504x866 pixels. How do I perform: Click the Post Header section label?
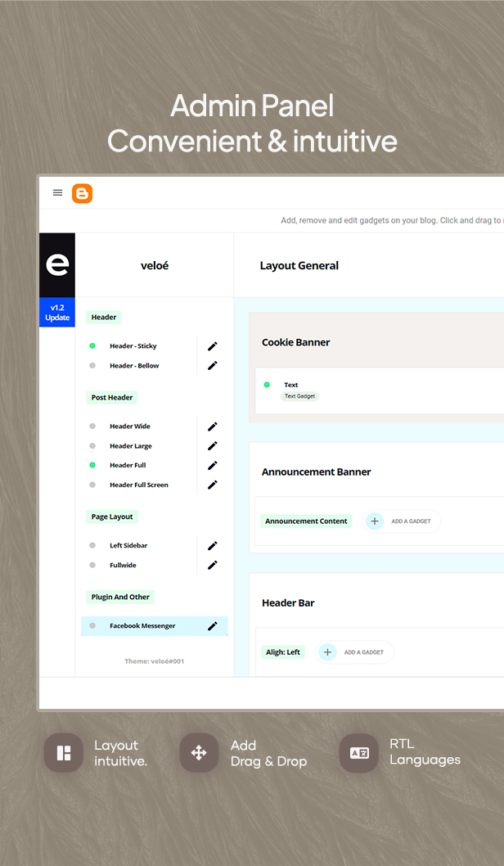112,398
